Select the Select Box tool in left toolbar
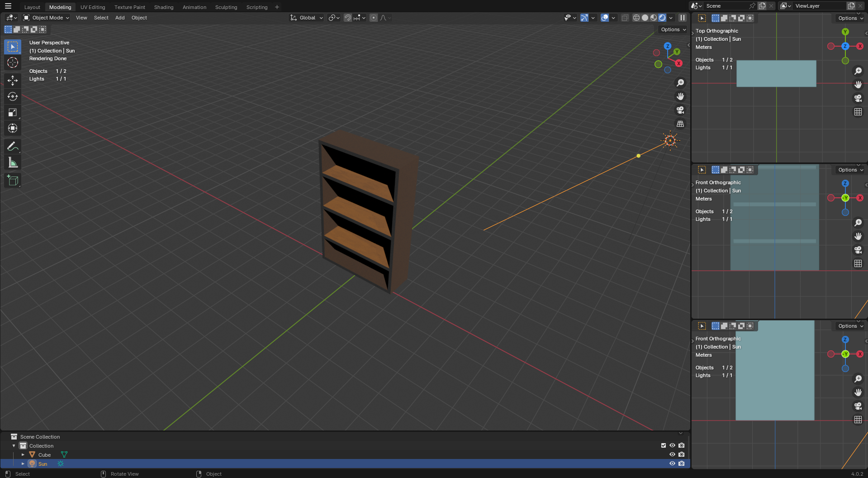Image resolution: width=868 pixels, height=478 pixels. [x=13, y=47]
